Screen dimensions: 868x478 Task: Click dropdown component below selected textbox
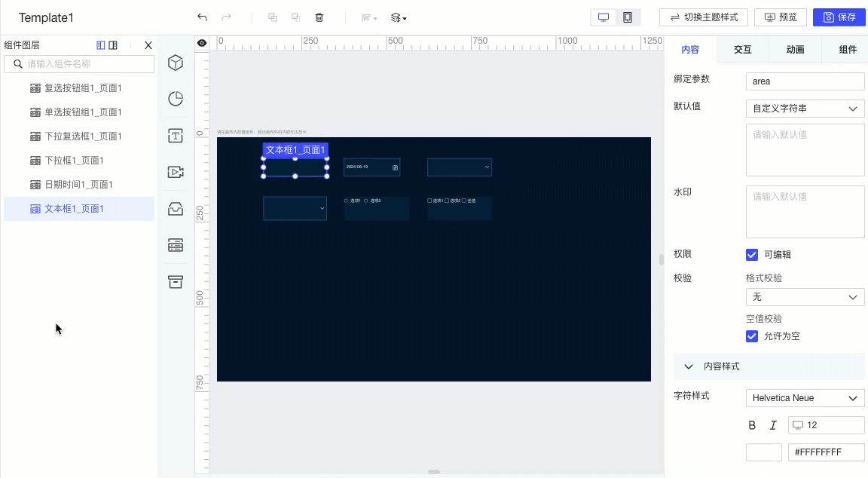click(x=295, y=209)
